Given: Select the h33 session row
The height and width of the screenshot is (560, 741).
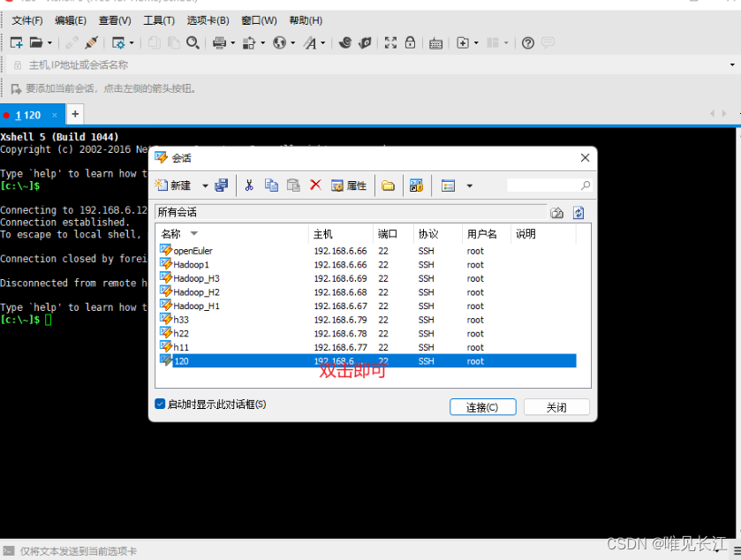Looking at the screenshot, I should coord(367,320).
